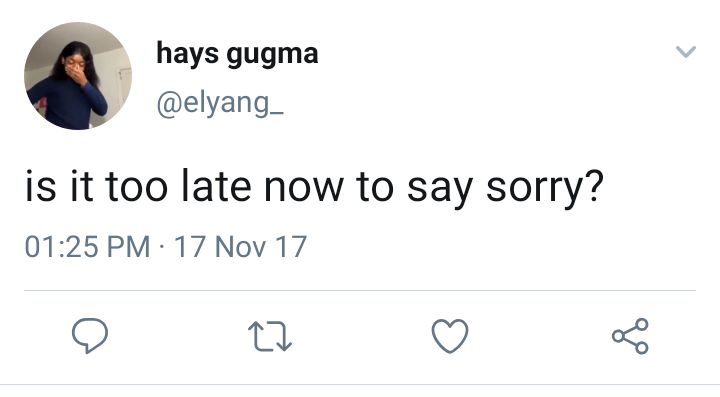Toggle the heart to favorite this tweet
The height and width of the screenshot is (397, 720).
(450, 336)
